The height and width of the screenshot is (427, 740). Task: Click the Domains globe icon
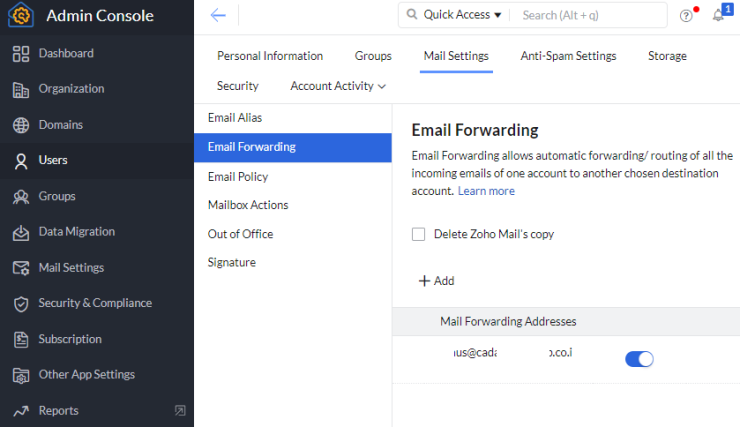click(21, 125)
